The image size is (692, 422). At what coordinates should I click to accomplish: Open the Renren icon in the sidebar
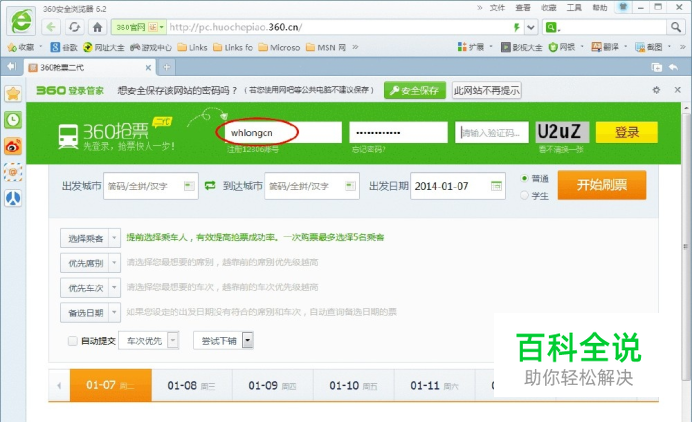tap(13, 198)
